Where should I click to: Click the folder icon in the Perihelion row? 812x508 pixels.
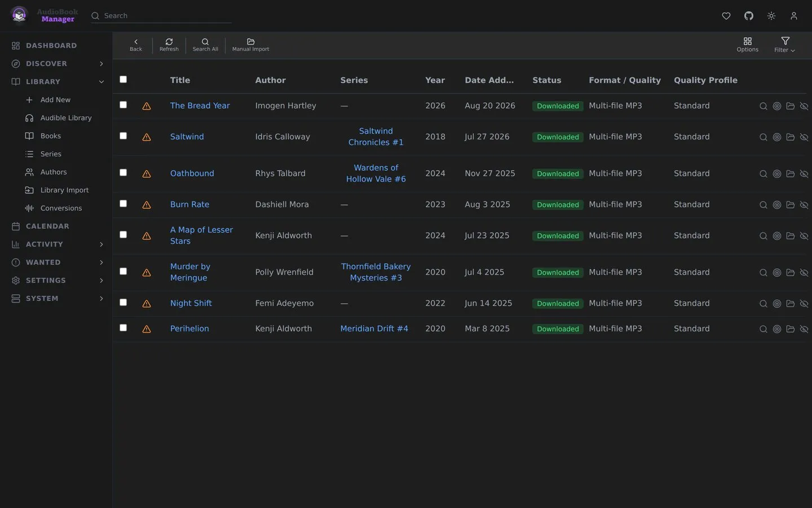(x=790, y=329)
